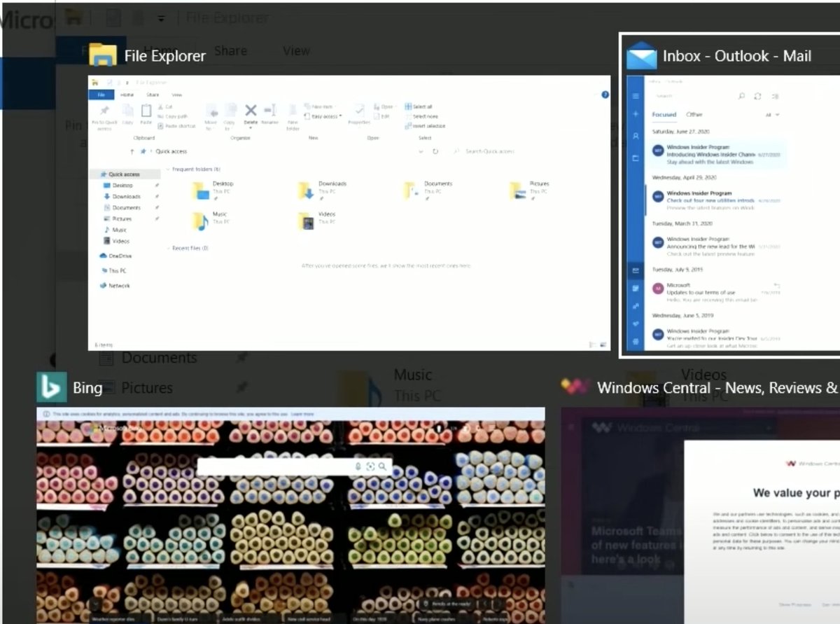Click the search magnifier icon in Mail preview
The image size is (840, 624).
coord(742,96)
